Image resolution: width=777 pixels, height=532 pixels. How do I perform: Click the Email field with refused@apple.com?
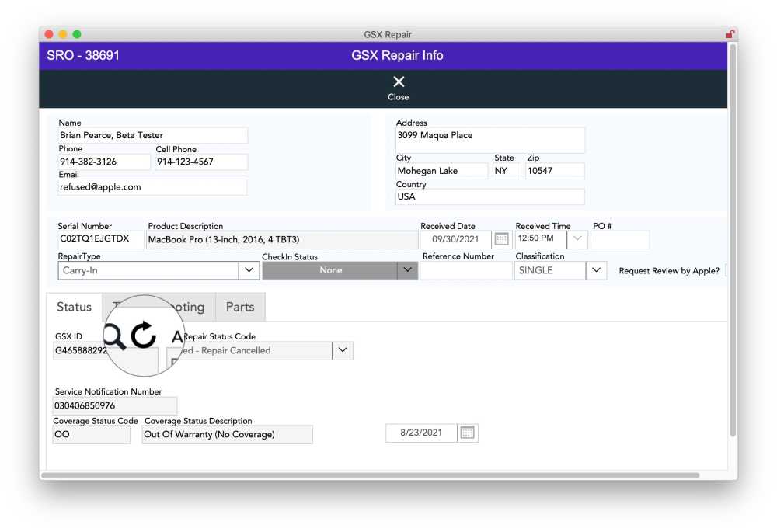(152, 187)
